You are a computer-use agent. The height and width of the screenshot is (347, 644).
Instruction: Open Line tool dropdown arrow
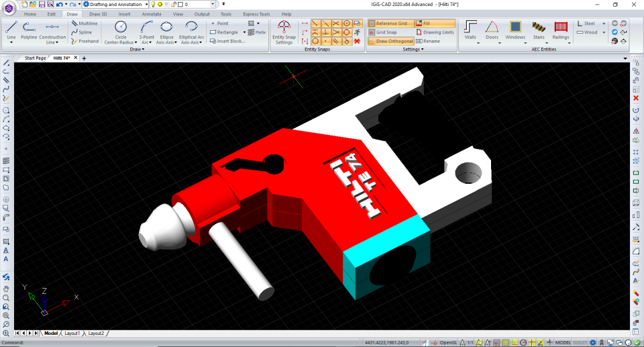tap(11, 42)
